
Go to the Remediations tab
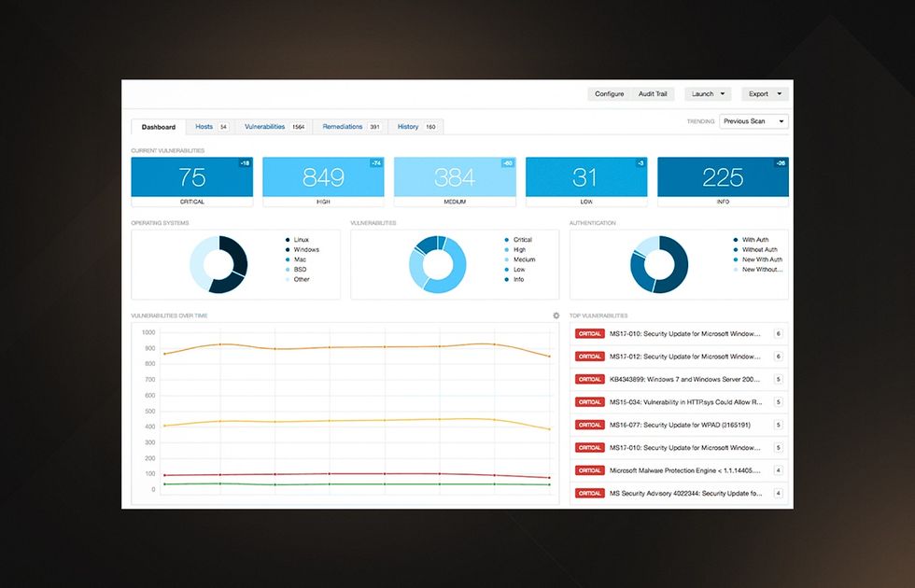[351, 127]
